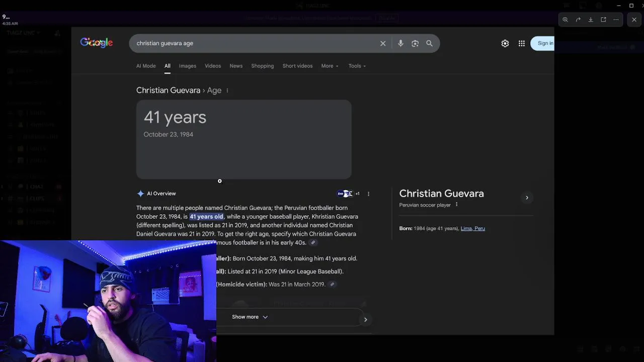This screenshot has height=362, width=644.
Task: Switch to the Images tab
Action: (x=188, y=66)
